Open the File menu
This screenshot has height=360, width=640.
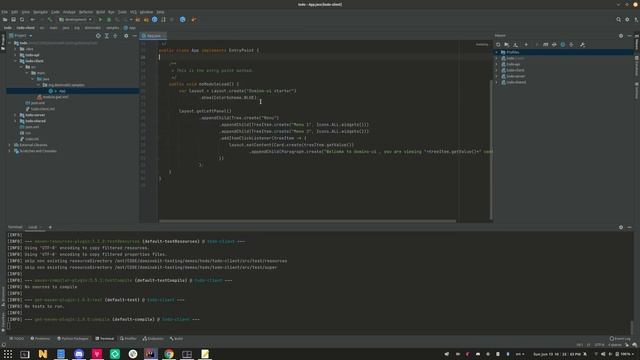coord(4,12)
